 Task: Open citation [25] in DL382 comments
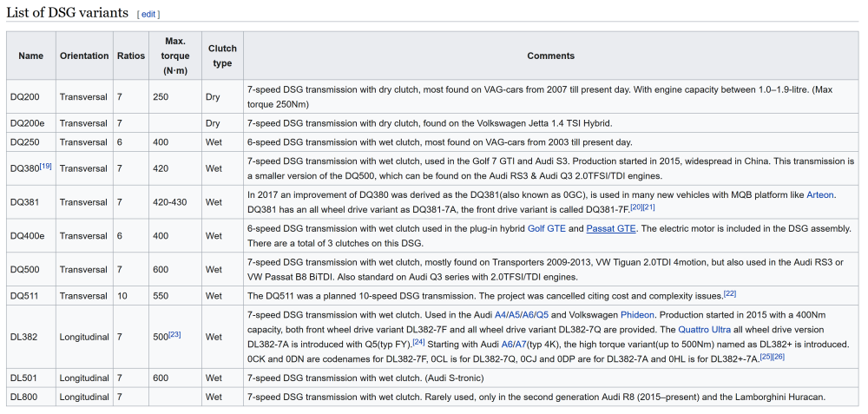coord(766,356)
